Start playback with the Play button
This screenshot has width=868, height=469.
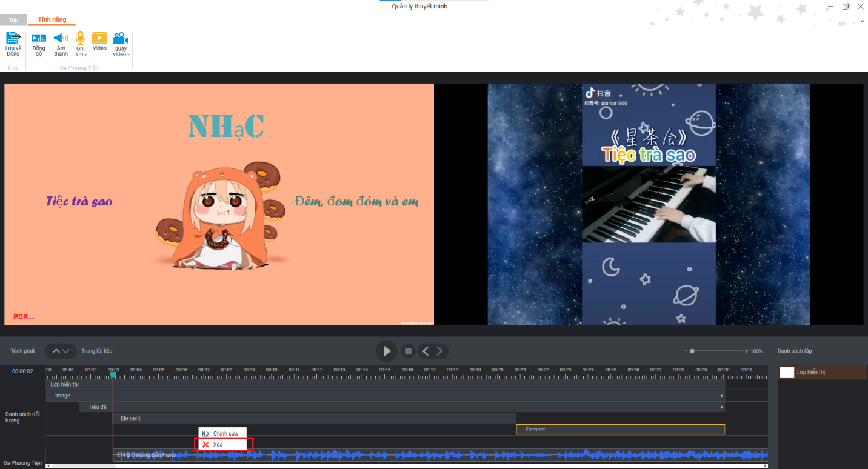point(386,351)
